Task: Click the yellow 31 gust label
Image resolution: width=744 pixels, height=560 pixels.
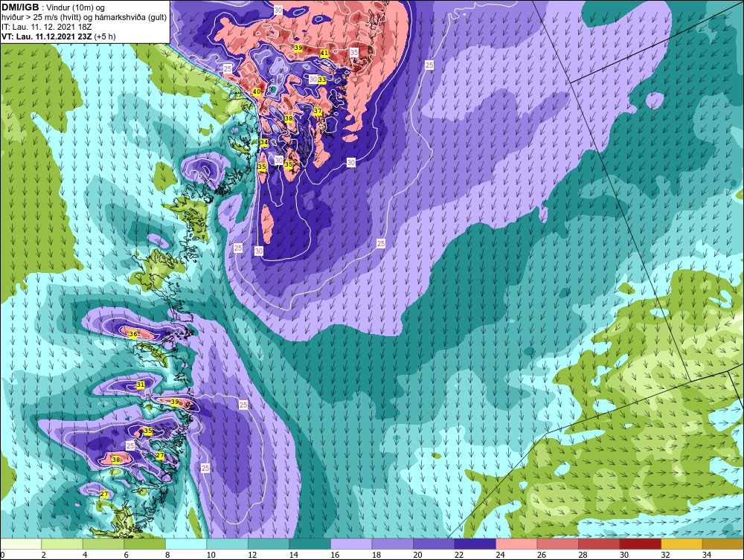Action: (141, 384)
